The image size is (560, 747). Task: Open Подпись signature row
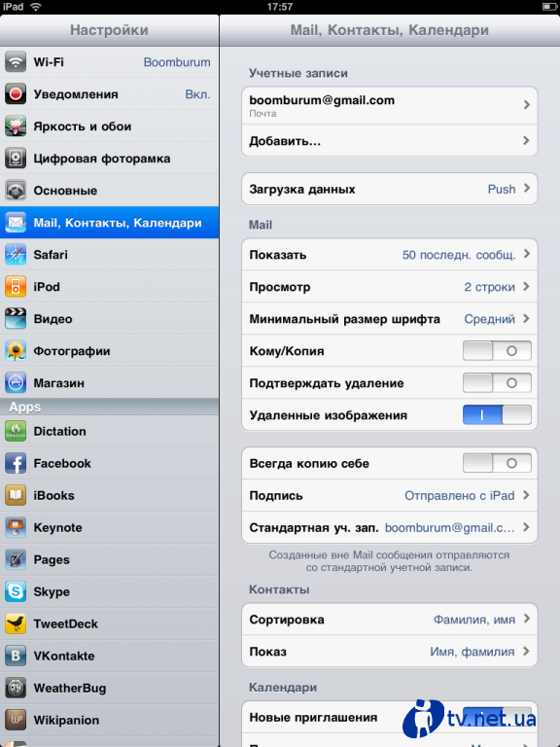[x=390, y=495]
